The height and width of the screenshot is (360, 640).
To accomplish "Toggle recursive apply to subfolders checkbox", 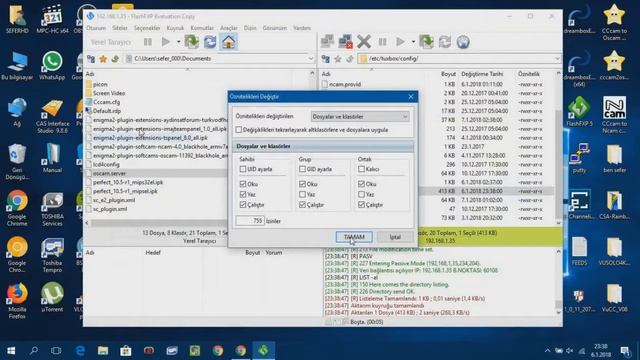I will point(239,130).
